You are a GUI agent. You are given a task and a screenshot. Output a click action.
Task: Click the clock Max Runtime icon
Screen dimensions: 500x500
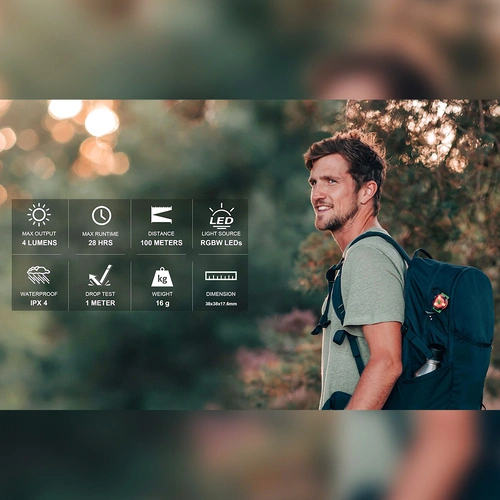click(x=101, y=215)
